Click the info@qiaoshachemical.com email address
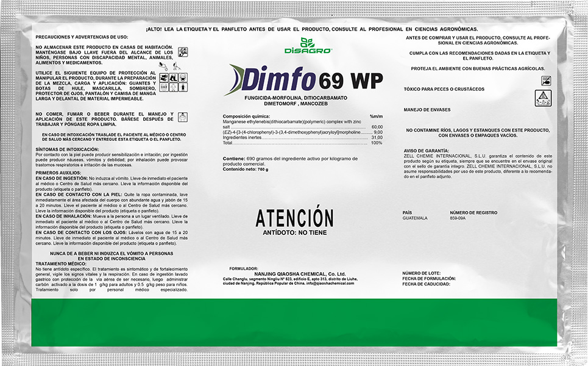This screenshot has width=588, height=366. click(x=330, y=284)
